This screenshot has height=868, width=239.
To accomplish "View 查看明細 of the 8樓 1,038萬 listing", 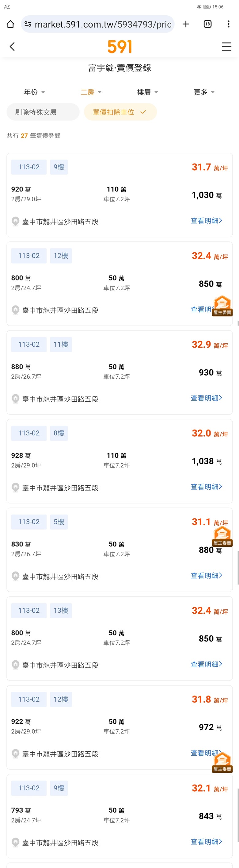I will tap(206, 487).
